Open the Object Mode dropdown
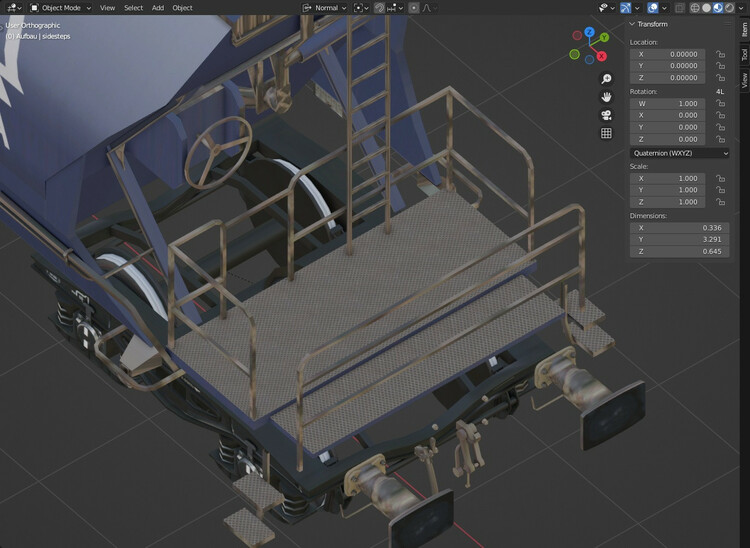Image resolution: width=750 pixels, height=548 pixels. pos(60,8)
